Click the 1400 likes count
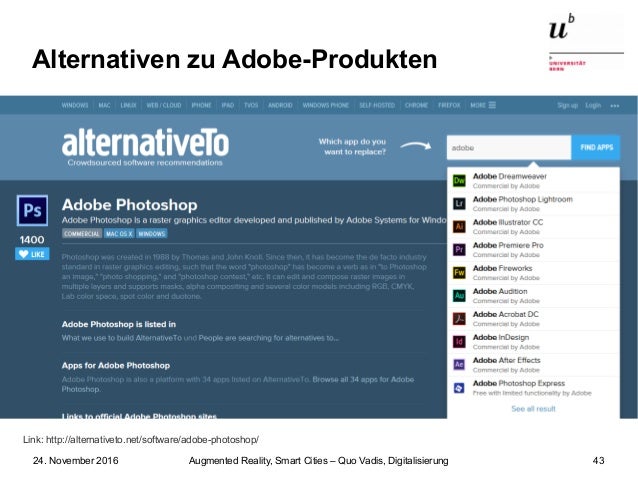 [32, 240]
